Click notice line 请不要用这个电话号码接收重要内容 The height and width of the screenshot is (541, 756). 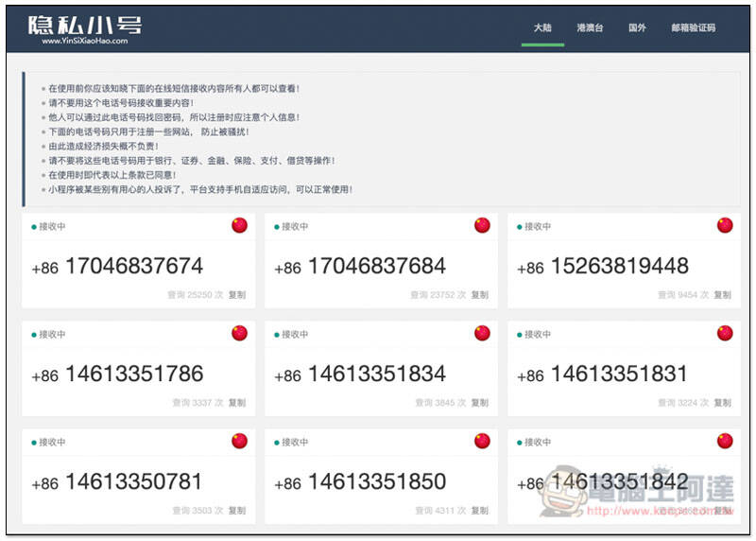tap(121, 103)
